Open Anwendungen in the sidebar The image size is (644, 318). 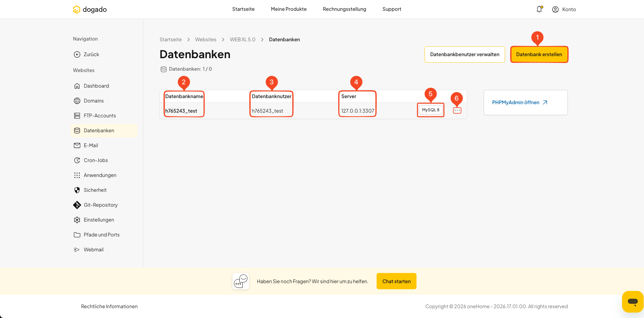click(x=104, y=175)
